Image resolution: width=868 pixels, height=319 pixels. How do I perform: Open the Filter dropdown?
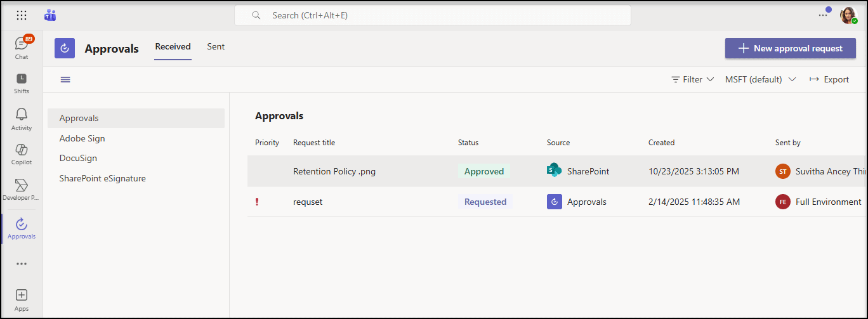(692, 79)
